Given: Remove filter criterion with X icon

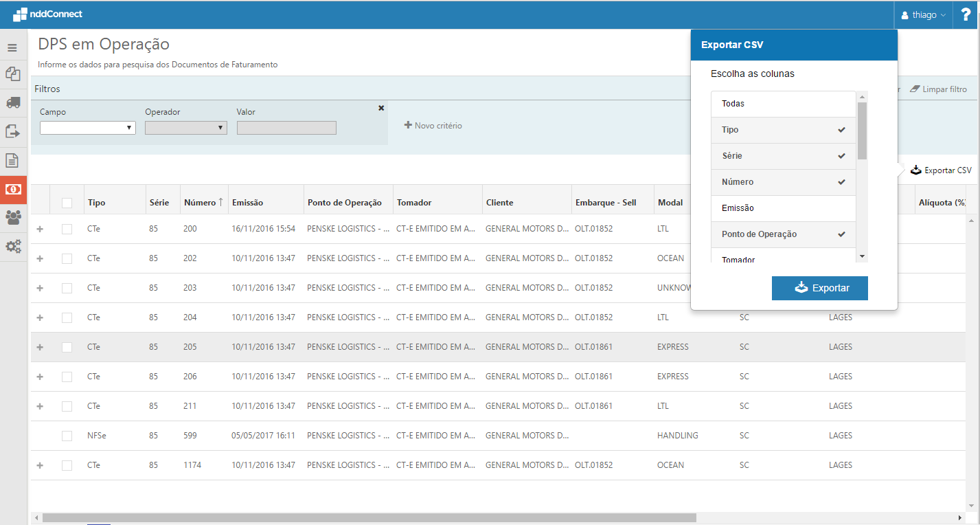Looking at the screenshot, I should [381, 108].
